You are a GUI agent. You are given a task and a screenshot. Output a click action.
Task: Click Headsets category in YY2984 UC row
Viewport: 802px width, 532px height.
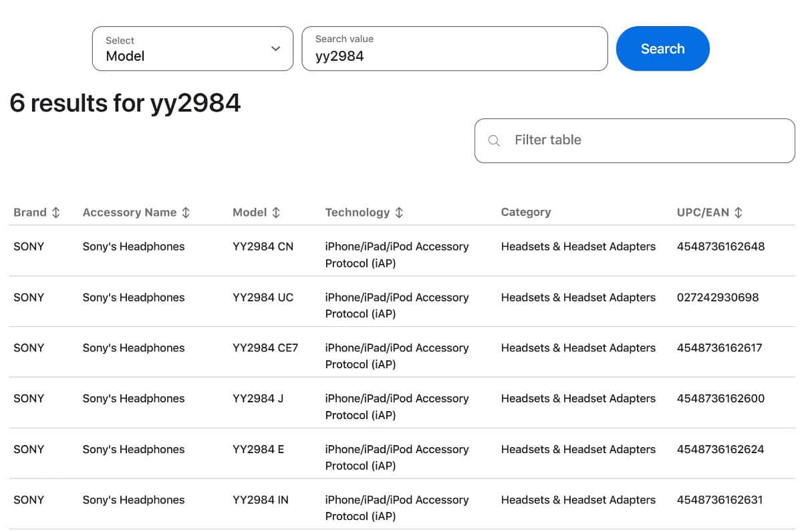[x=578, y=297]
